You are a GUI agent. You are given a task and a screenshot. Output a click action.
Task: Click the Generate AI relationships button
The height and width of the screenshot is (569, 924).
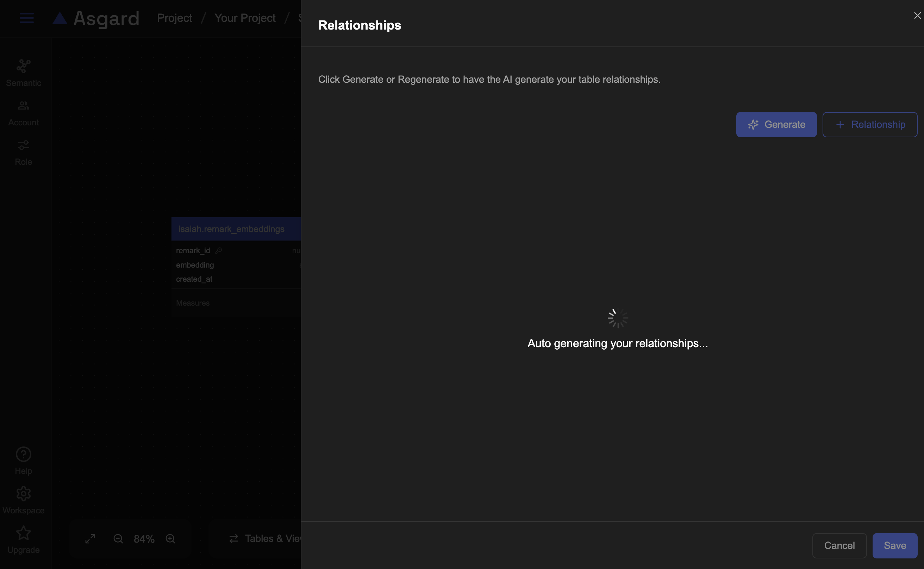(x=776, y=125)
